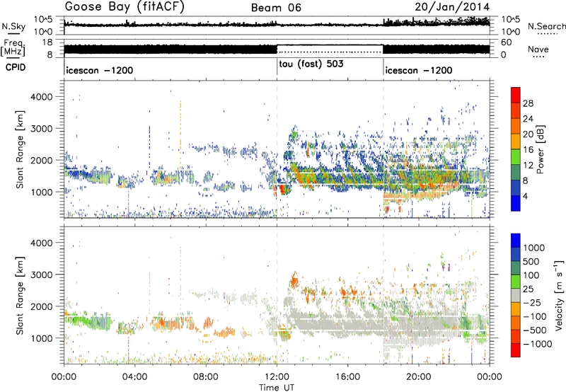
Task: Click "Slant Range [km]" label of velocity panel
Action: point(20,296)
